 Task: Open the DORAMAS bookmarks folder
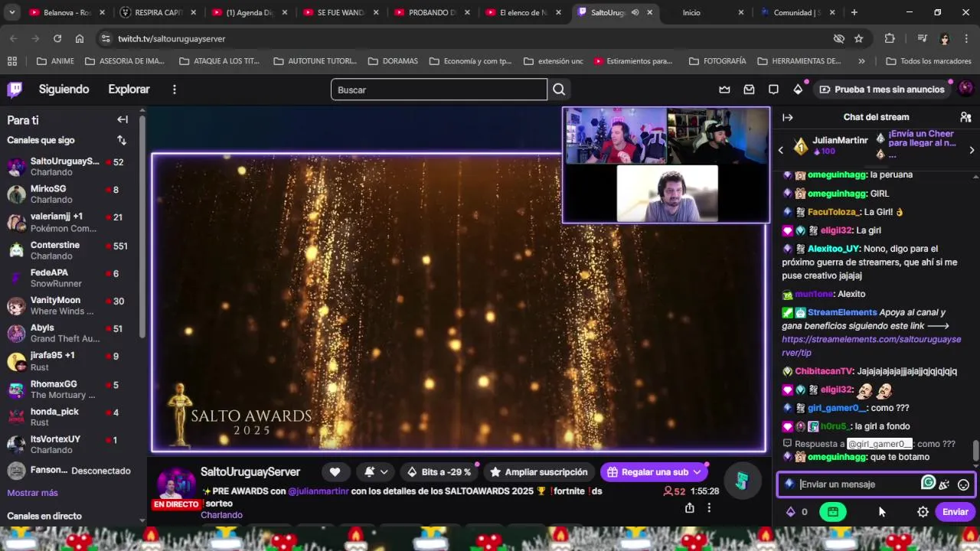(392, 61)
